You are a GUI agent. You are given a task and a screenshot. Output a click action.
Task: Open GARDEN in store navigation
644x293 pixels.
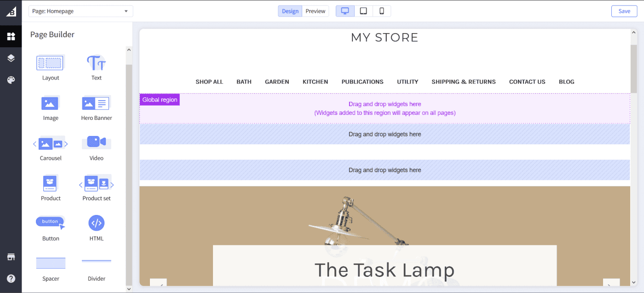click(x=277, y=82)
